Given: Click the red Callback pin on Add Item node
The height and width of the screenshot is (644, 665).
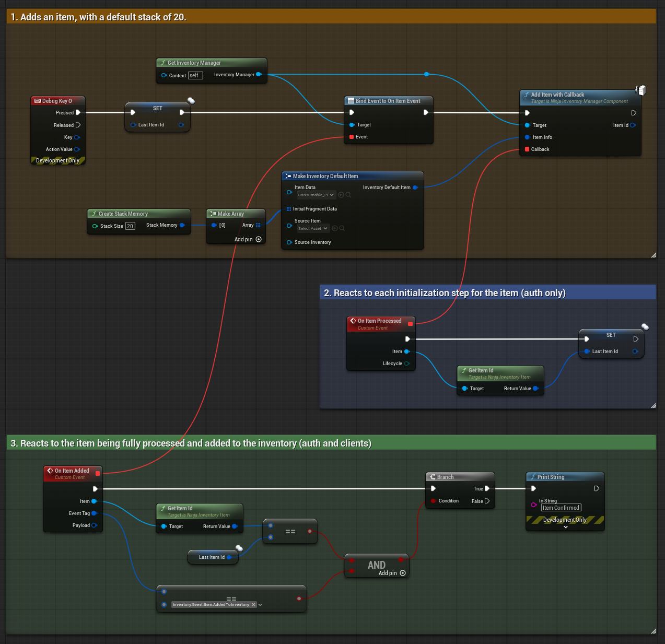Looking at the screenshot, I should pos(527,149).
